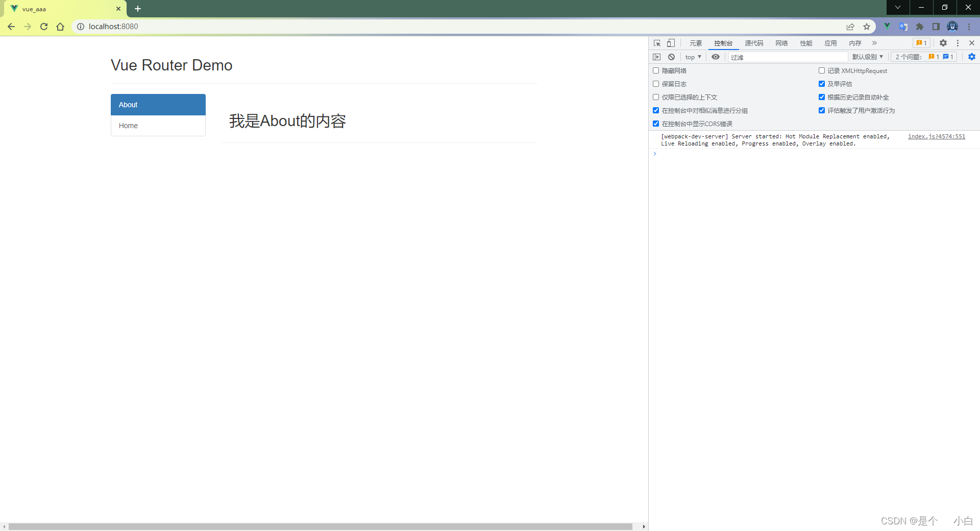Viewport: 980px width, 531px height.
Task: Open Chrome's extensions puzzle icon
Action: [920, 27]
